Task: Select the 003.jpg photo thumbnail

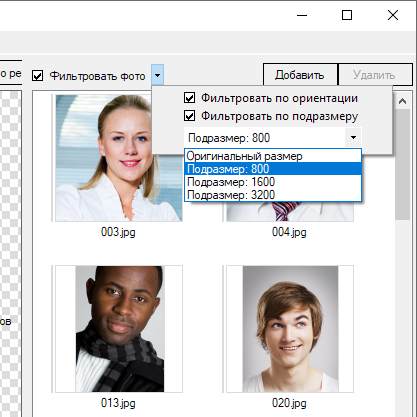Action: (x=119, y=158)
